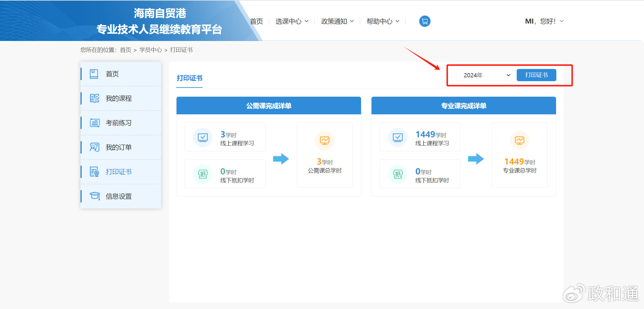This screenshot has width=644, height=309.
Task: Click the 公需课总学时 orange icon
Action: tap(325, 140)
